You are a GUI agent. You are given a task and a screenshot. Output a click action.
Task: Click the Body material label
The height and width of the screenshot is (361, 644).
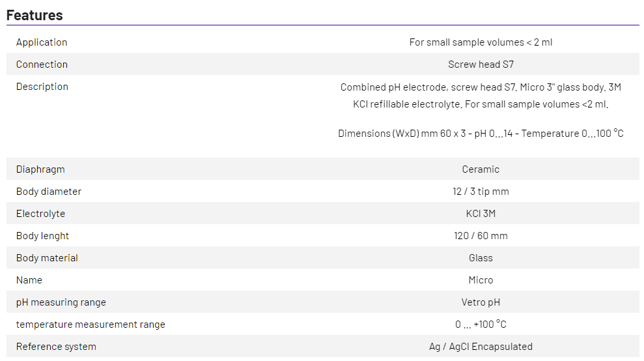tap(47, 258)
